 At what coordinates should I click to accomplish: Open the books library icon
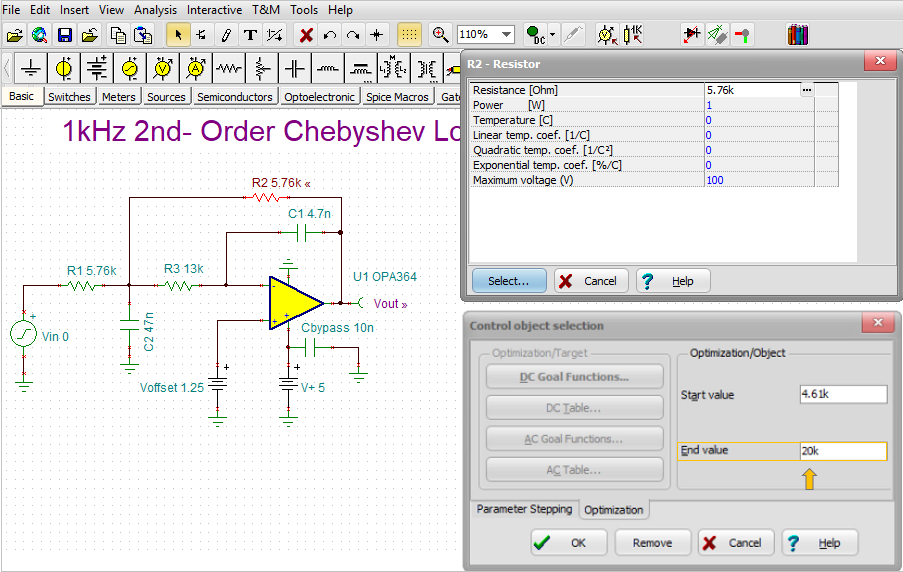[797, 35]
